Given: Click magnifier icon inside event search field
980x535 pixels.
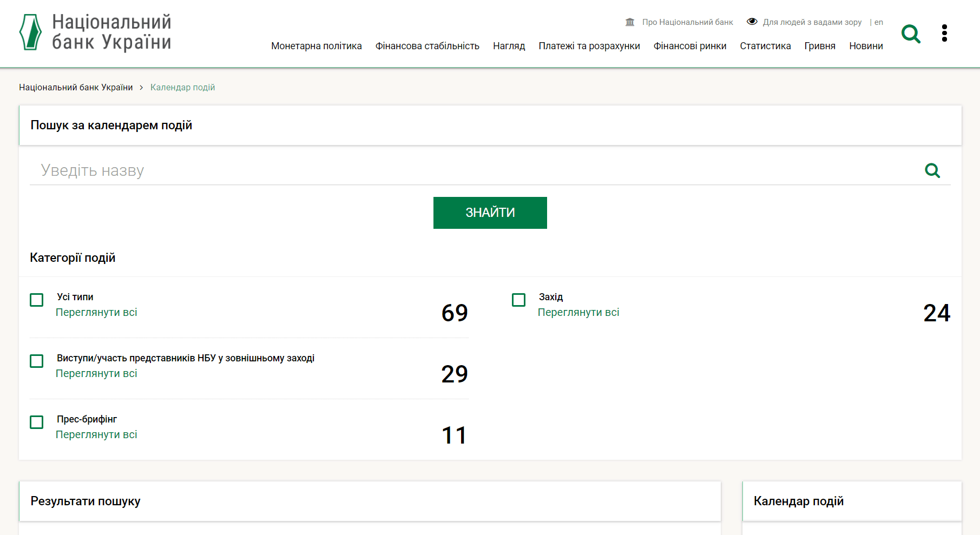Looking at the screenshot, I should tap(932, 171).
